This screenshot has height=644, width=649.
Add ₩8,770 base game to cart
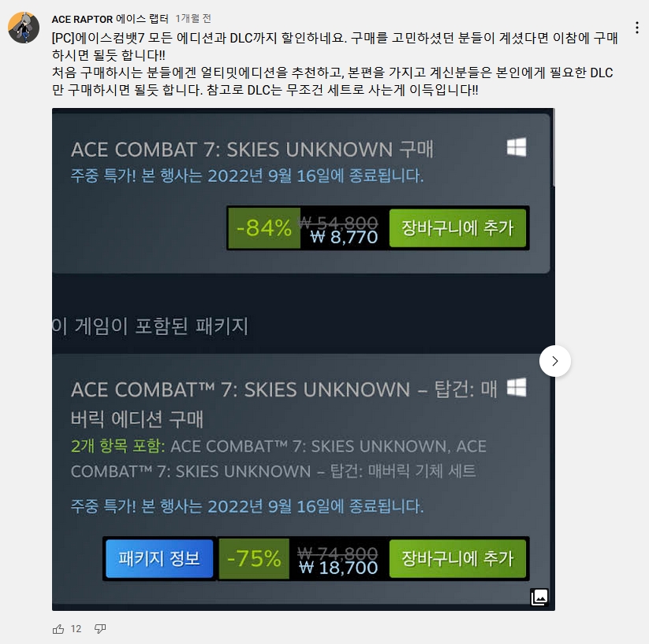point(457,228)
